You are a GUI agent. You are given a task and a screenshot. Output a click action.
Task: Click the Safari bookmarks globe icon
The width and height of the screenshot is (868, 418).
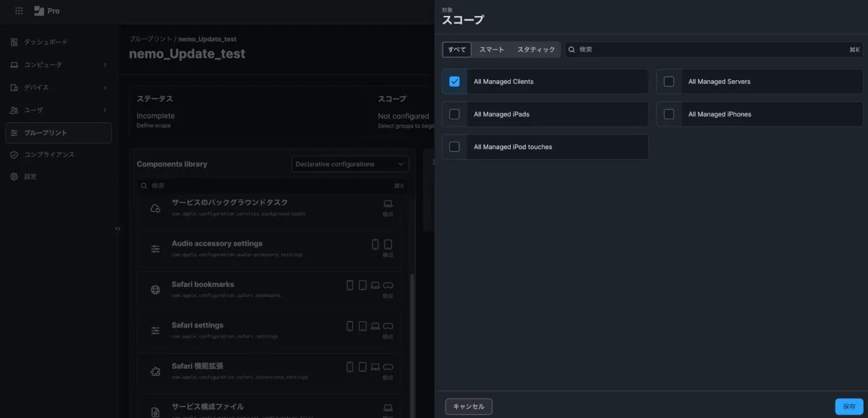coord(155,289)
